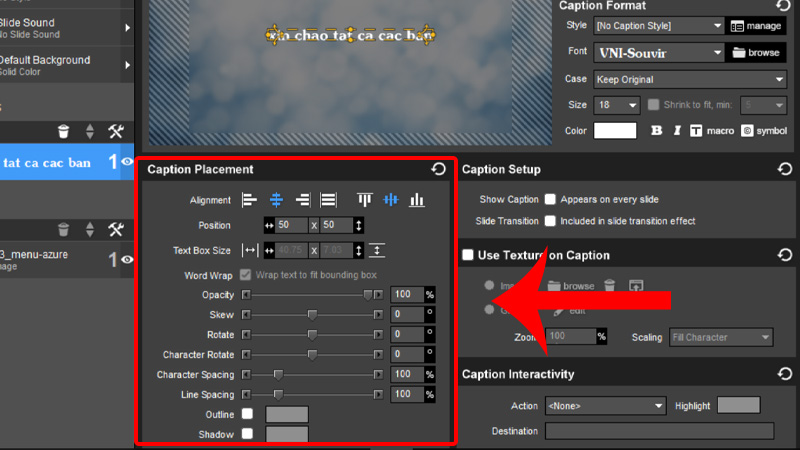This screenshot has width=800, height=450.
Task: Click Rotate degrees input field
Action: (x=407, y=334)
